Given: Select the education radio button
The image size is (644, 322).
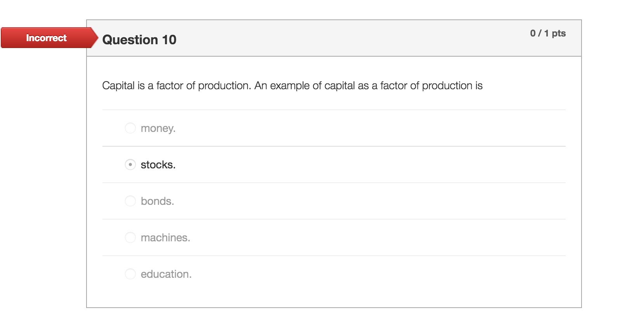Looking at the screenshot, I should pyautogui.click(x=130, y=274).
